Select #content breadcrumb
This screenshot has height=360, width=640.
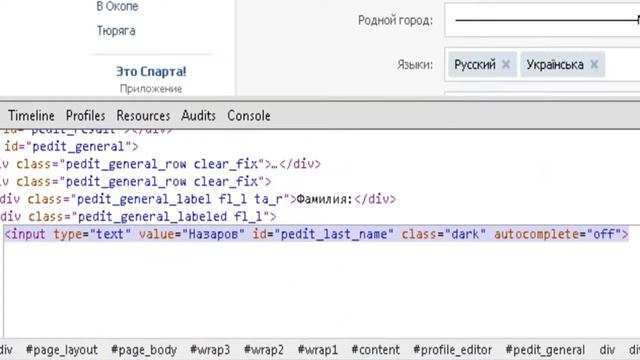coord(376,350)
